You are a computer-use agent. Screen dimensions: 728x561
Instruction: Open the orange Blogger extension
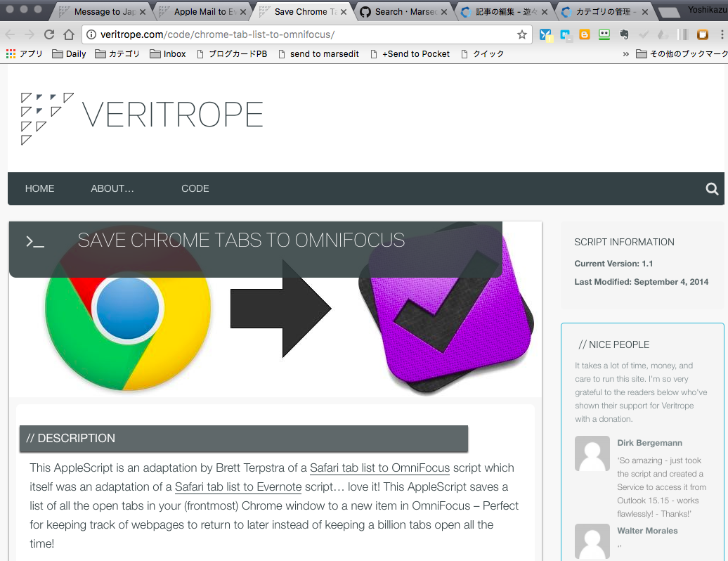coord(585,34)
